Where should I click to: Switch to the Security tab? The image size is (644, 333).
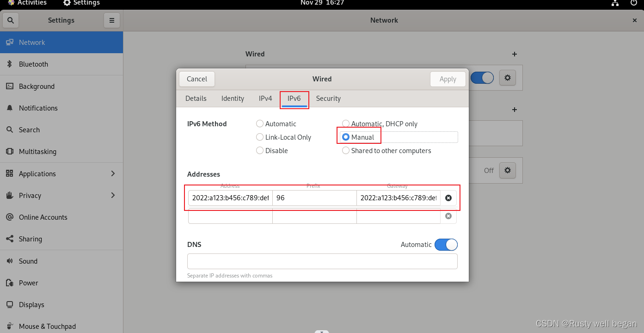[x=328, y=99]
